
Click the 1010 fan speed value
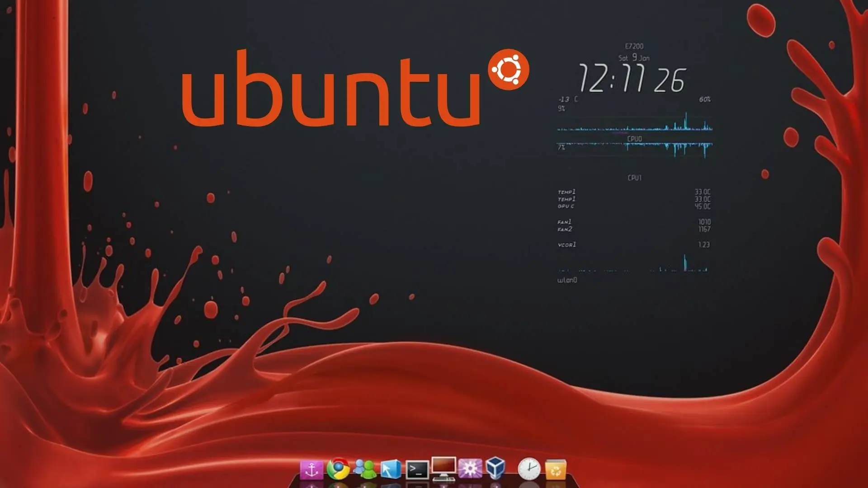(704, 222)
